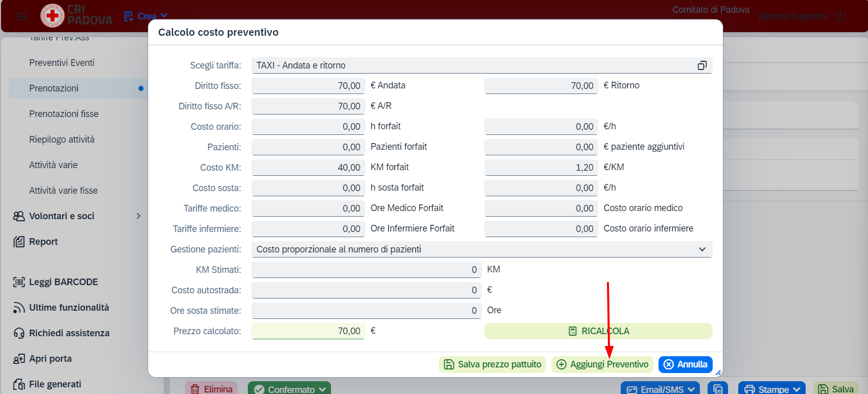Click Salva prezzo pattuito button

(492, 364)
